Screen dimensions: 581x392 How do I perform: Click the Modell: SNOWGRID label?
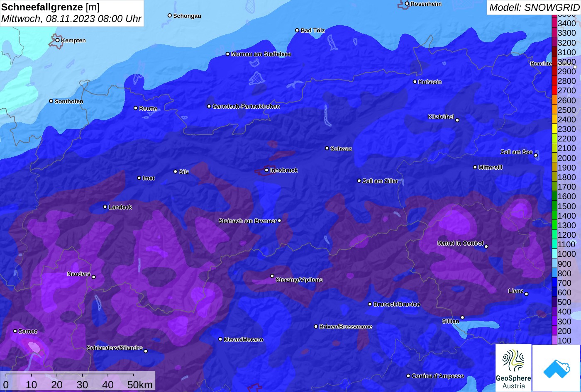coord(534,7)
